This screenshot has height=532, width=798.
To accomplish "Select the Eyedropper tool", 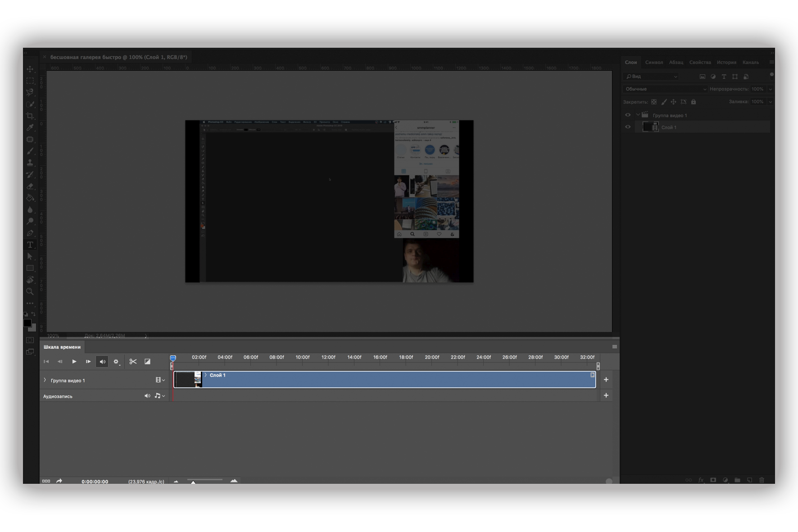I will (x=30, y=127).
